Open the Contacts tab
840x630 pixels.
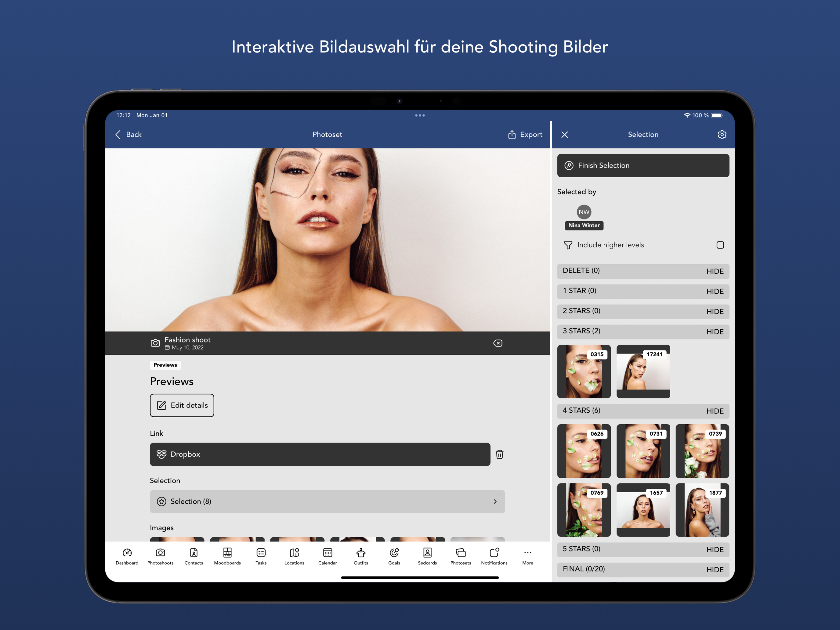[194, 556]
